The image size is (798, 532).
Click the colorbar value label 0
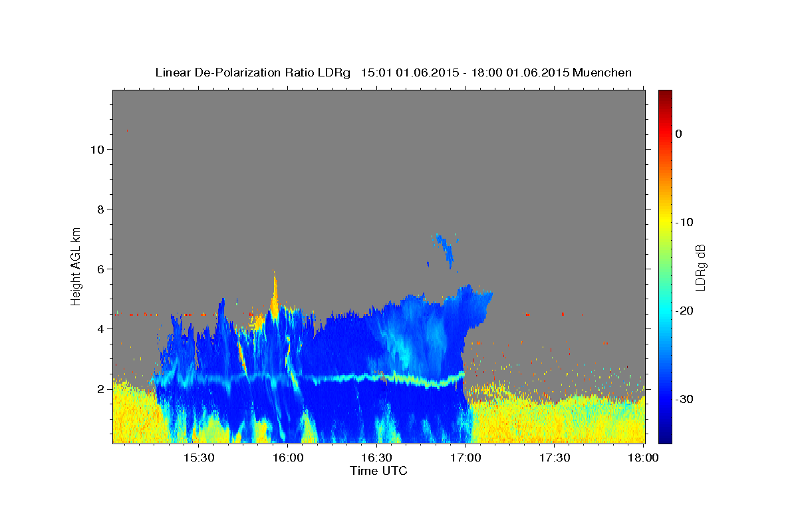click(x=678, y=134)
